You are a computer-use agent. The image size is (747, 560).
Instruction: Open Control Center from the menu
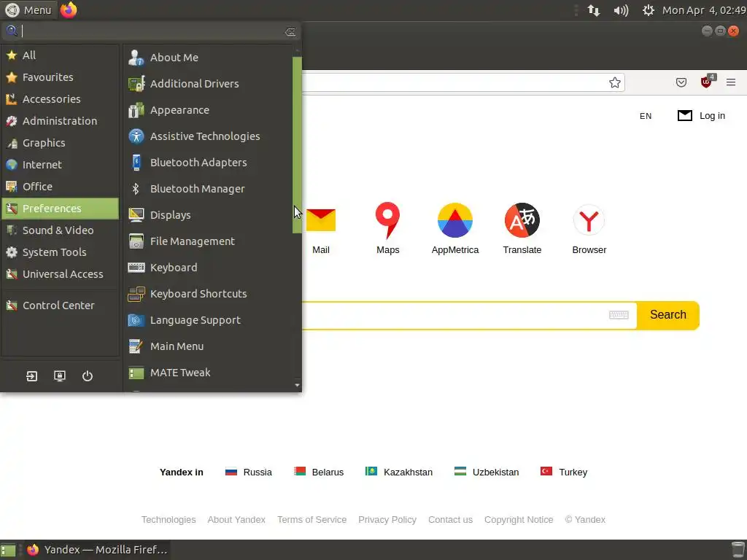click(60, 306)
